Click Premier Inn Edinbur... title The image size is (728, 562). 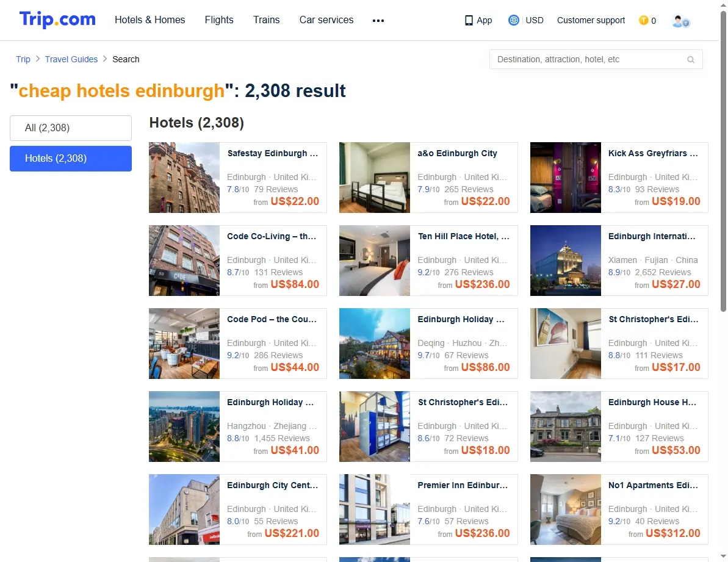[463, 486]
